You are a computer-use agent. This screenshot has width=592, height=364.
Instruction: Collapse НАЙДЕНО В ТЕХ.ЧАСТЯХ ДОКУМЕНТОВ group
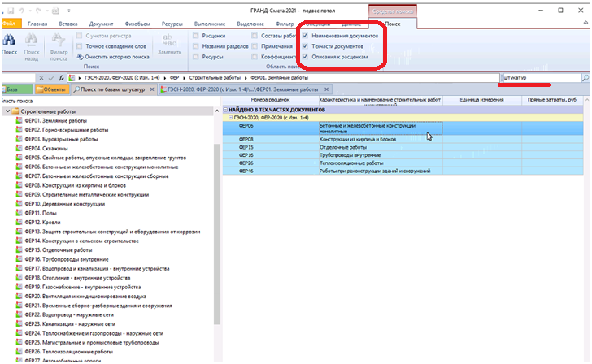(225, 110)
